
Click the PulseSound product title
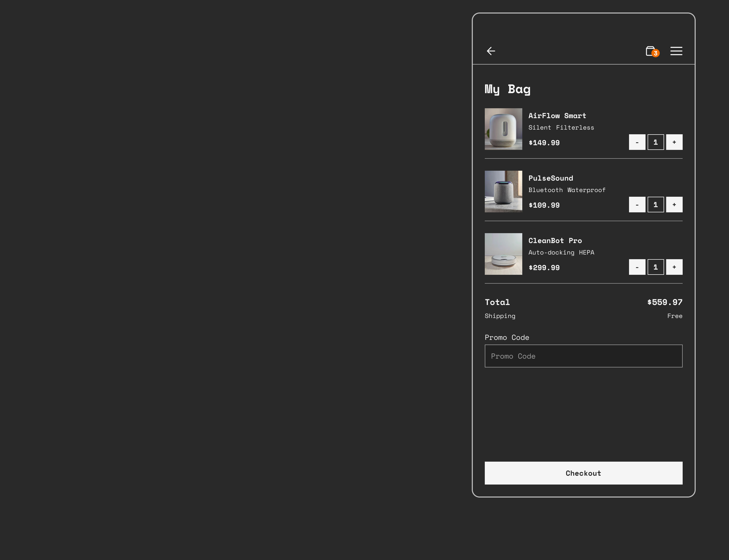click(551, 178)
